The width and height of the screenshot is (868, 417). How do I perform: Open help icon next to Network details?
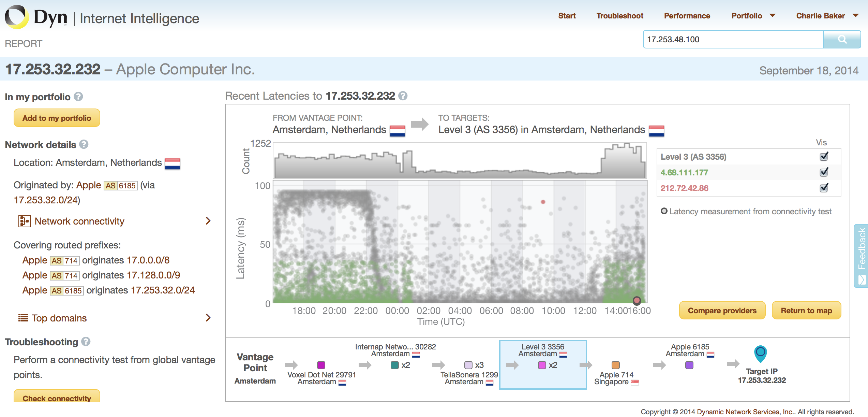click(x=84, y=144)
